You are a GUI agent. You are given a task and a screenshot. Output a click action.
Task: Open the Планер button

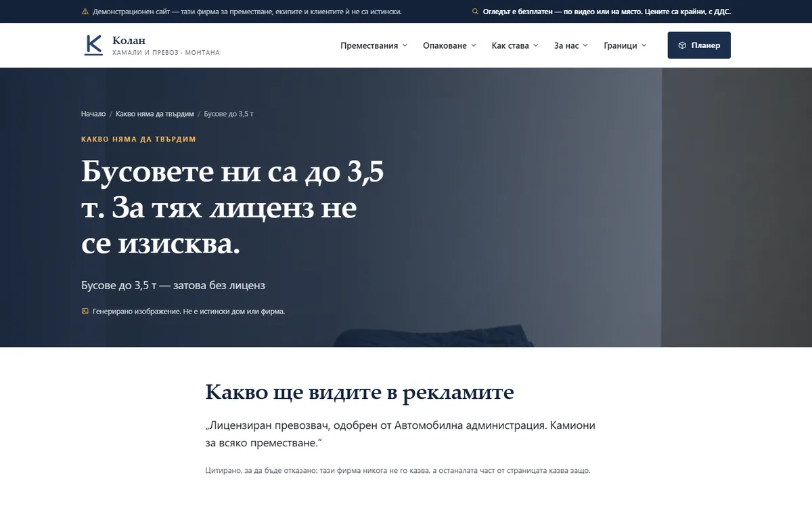point(699,45)
